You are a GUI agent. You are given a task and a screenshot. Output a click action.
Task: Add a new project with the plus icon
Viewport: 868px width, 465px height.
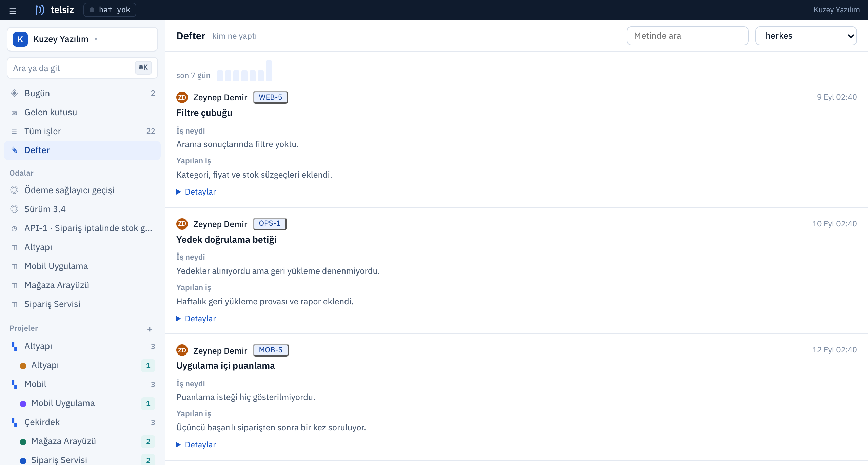(150, 329)
